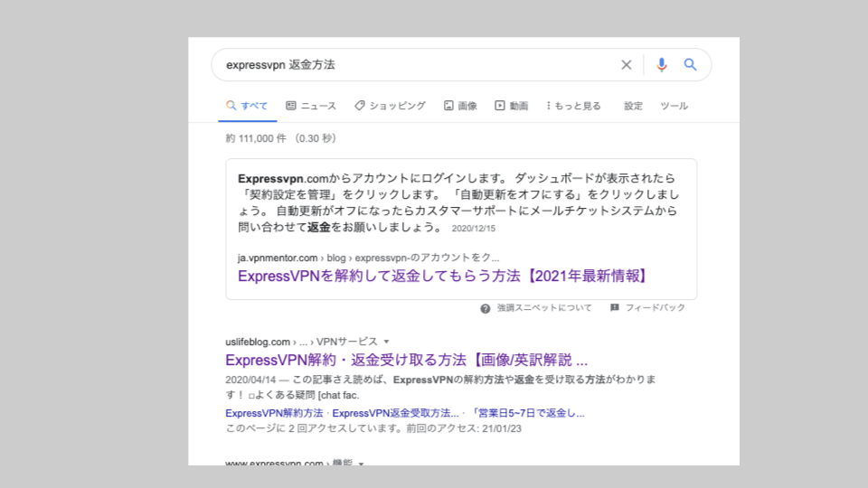Click the question mark help icon
This screenshot has width=868, height=488.
tap(486, 309)
